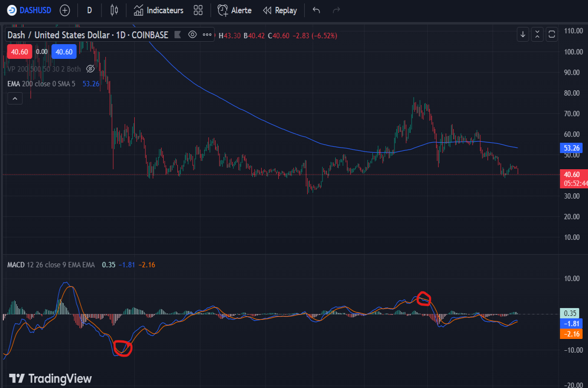This screenshot has width=588, height=388.
Task: Open the three-dots more menu of symbol legend
Action: tap(207, 35)
